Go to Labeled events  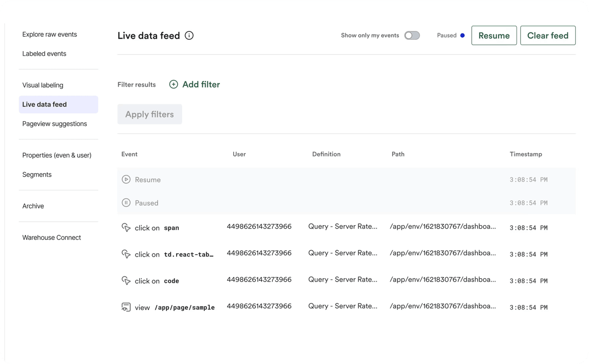point(44,53)
